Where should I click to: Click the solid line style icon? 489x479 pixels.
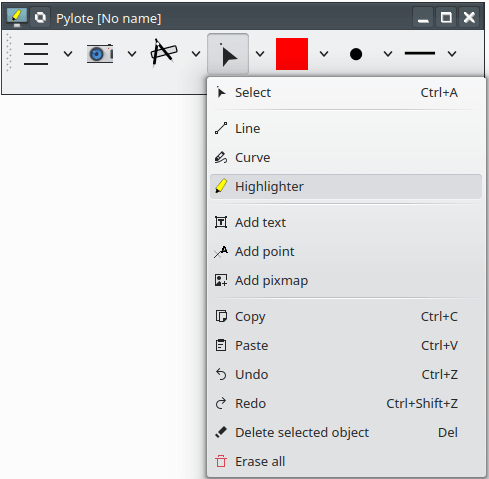(420, 53)
